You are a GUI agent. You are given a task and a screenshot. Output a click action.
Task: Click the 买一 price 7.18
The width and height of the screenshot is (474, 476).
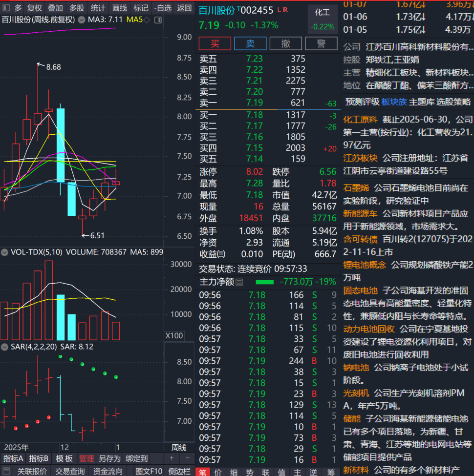coord(254,115)
